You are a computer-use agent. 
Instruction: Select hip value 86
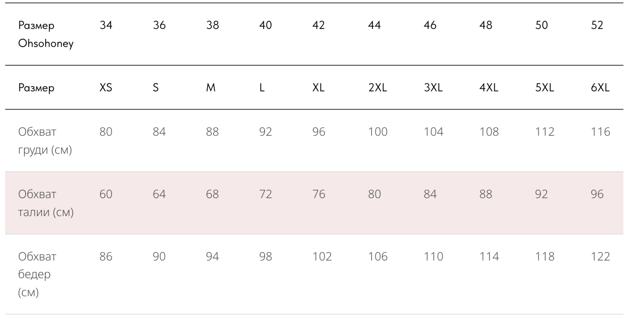[x=106, y=257]
